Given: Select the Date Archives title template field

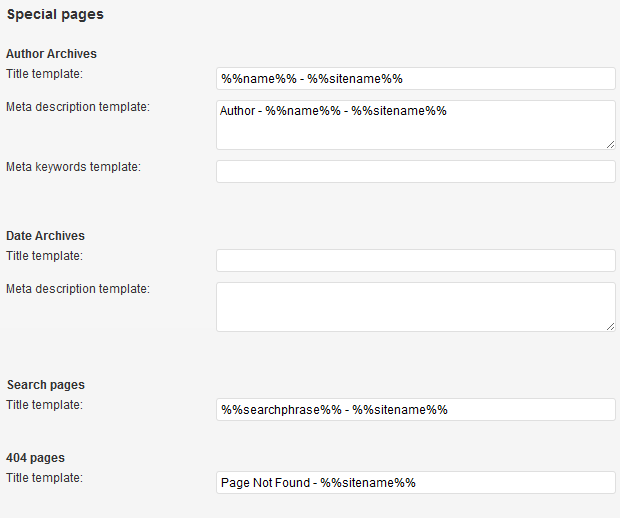Looking at the screenshot, I should point(415,261).
